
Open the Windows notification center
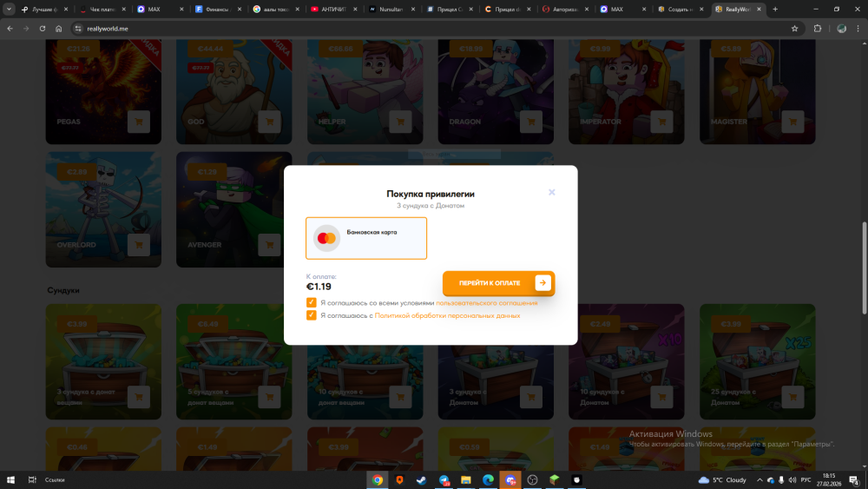click(854, 480)
